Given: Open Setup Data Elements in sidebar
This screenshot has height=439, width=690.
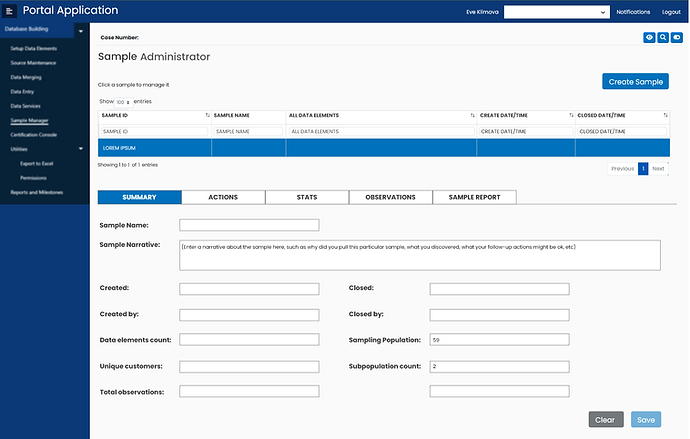Looking at the screenshot, I should 34,48.
